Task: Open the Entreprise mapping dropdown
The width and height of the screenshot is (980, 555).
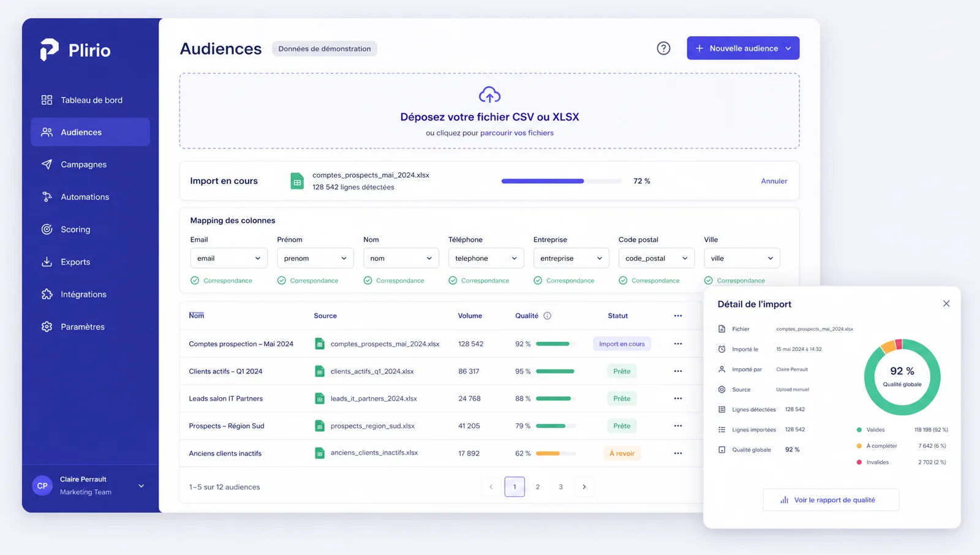Action: (x=571, y=259)
